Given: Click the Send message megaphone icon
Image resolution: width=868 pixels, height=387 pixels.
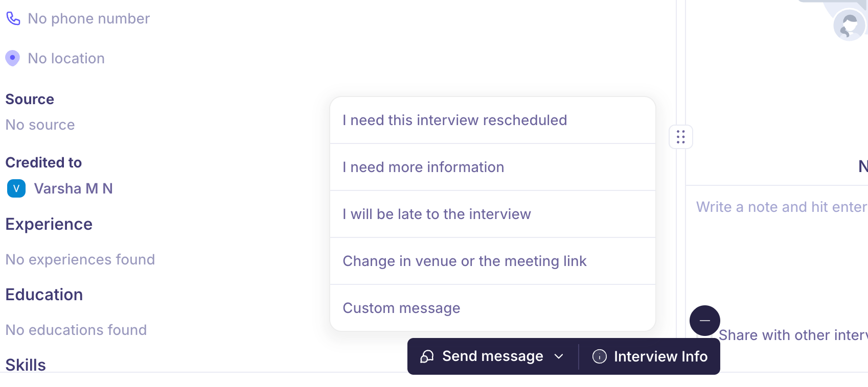Looking at the screenshot, I should pos(427,356).
